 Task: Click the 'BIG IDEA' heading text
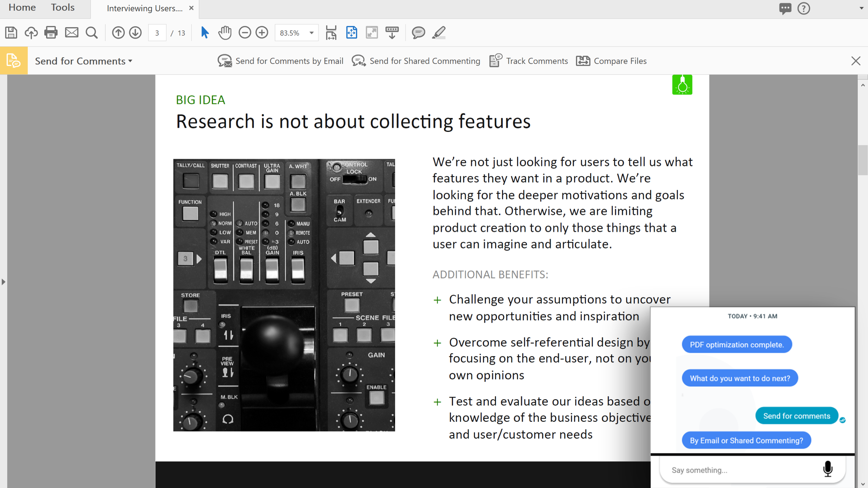coord(201,100)
